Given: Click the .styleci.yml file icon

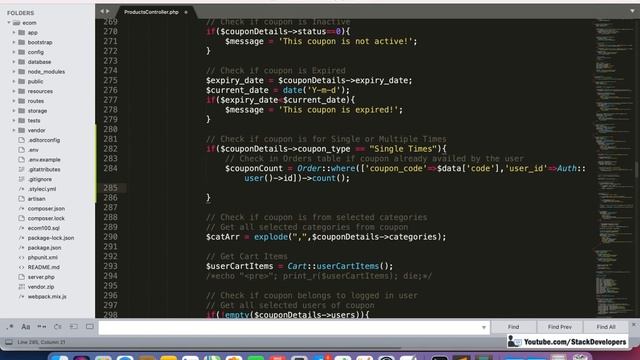Looking at the screenshot, I should click(x=22, y=189).
